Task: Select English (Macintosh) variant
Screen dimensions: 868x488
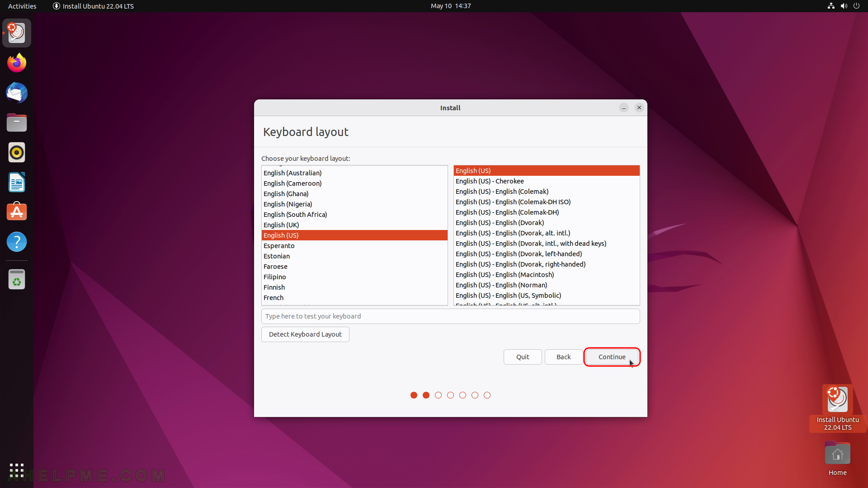Action: [x=547, y=275]
